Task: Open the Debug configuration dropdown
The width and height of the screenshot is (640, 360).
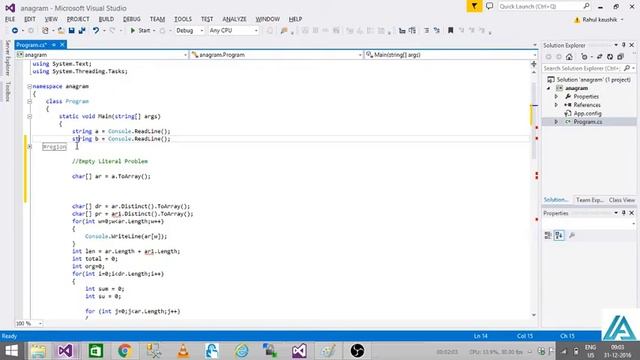Action: click(189, 31)
